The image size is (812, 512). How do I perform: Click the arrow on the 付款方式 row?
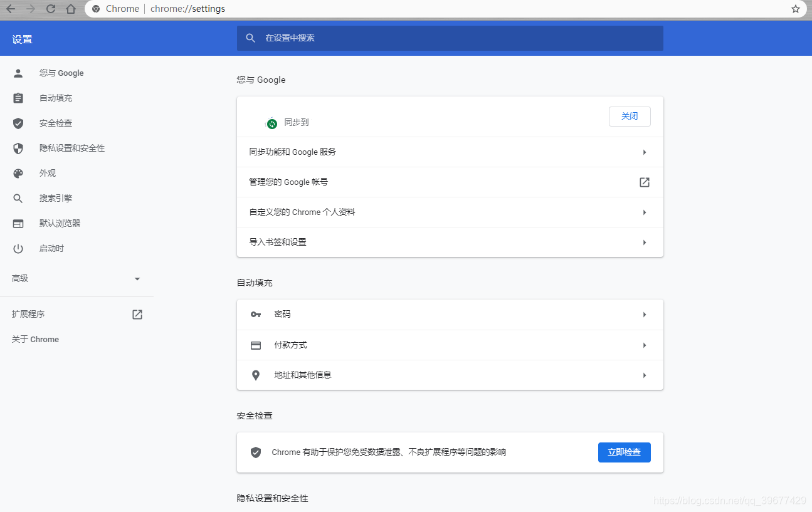click(x=645, y=345)
